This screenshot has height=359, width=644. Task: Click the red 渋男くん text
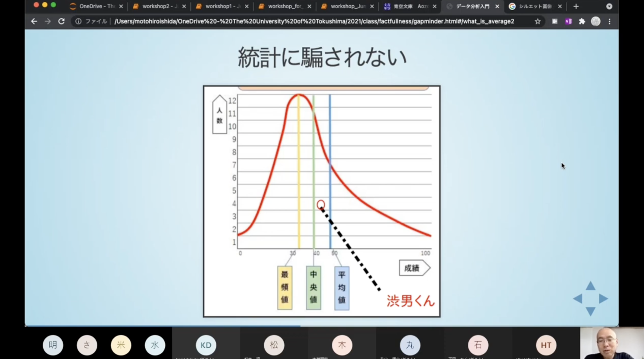coord(411,301)
